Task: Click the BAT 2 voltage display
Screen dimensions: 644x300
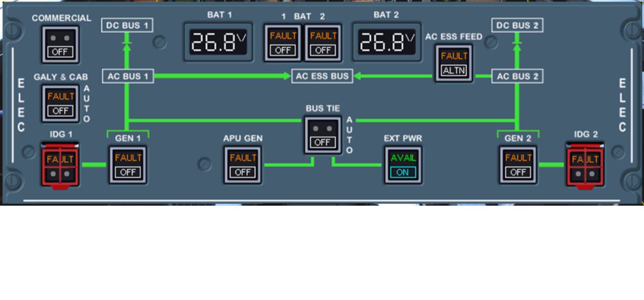Action: pos(386,42)
